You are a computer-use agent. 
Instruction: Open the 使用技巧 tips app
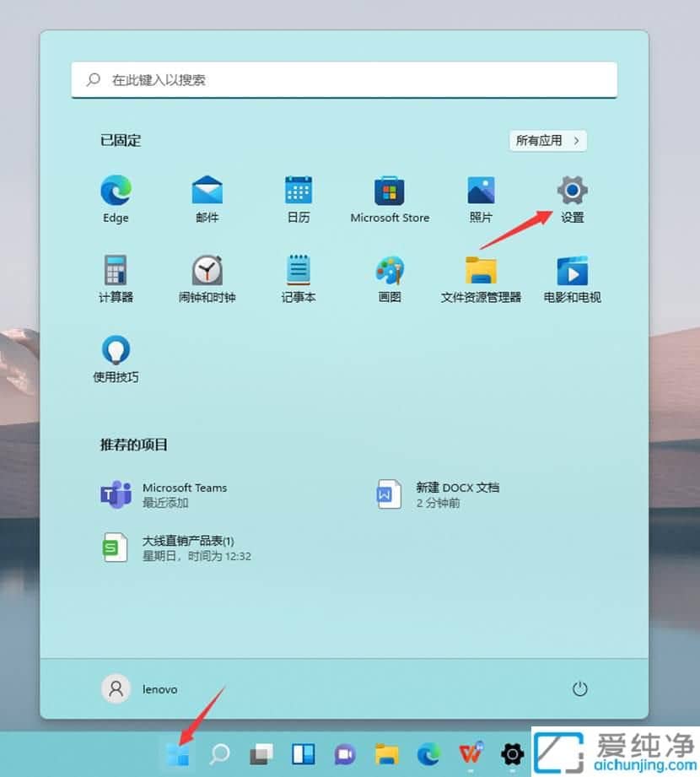116,359
